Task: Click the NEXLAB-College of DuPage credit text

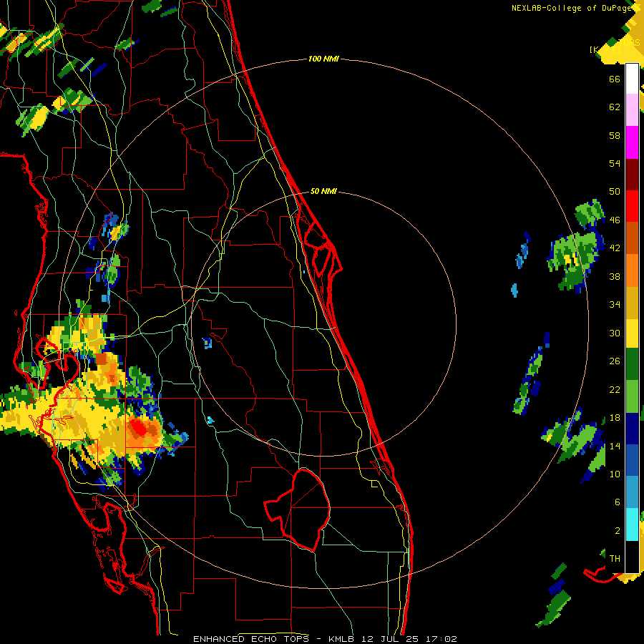Action: [x=577, y=8]
